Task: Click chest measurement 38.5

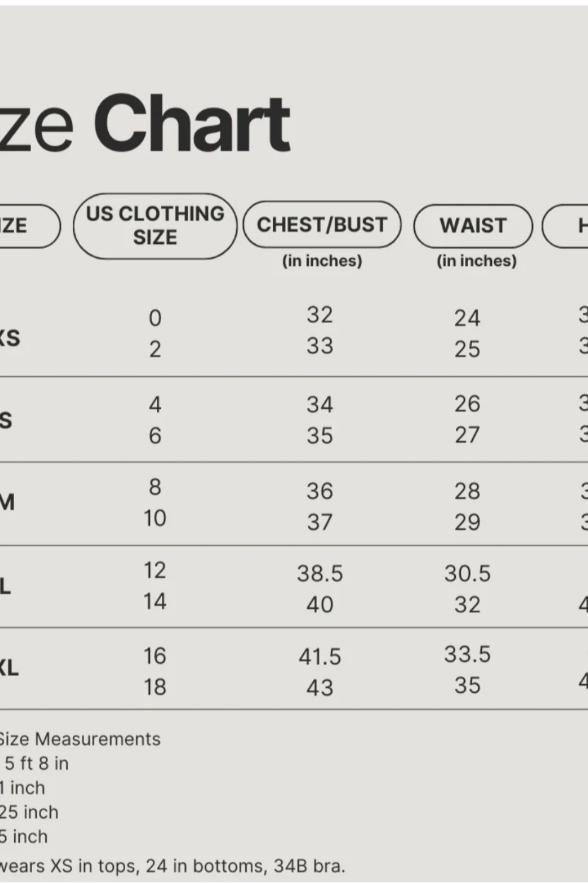Action: point(319,573)
